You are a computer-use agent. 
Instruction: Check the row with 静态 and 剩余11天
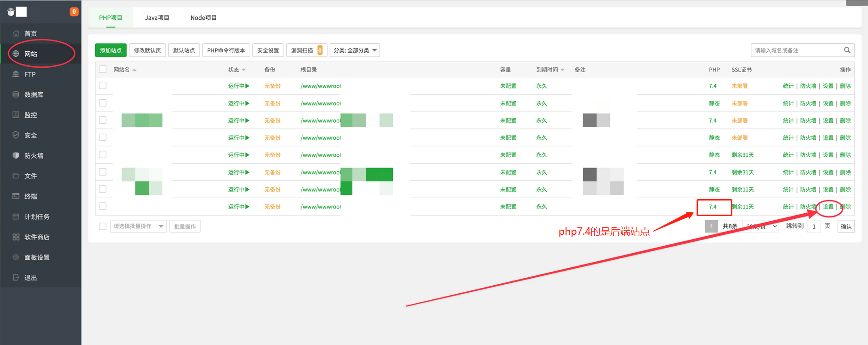pyautogui.click(x=103, y=189)
